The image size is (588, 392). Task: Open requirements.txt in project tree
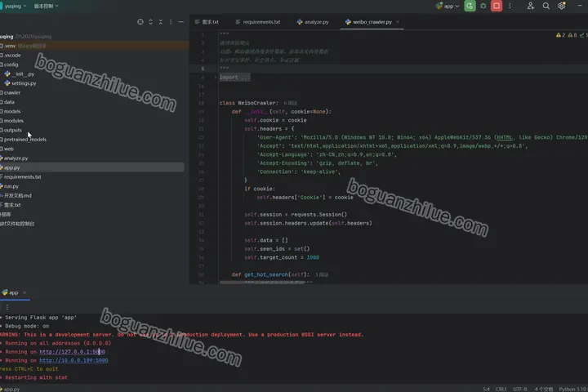coord(20,177)
